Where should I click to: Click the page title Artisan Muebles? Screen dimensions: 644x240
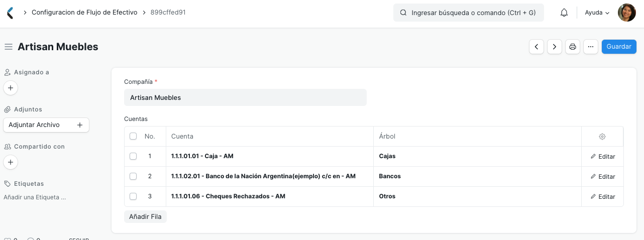(58, 47)
